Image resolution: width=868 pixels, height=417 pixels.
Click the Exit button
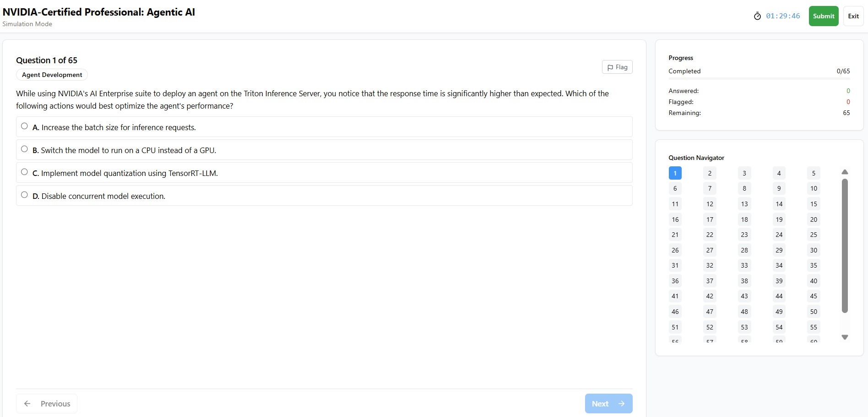click(x=853, y=16)
